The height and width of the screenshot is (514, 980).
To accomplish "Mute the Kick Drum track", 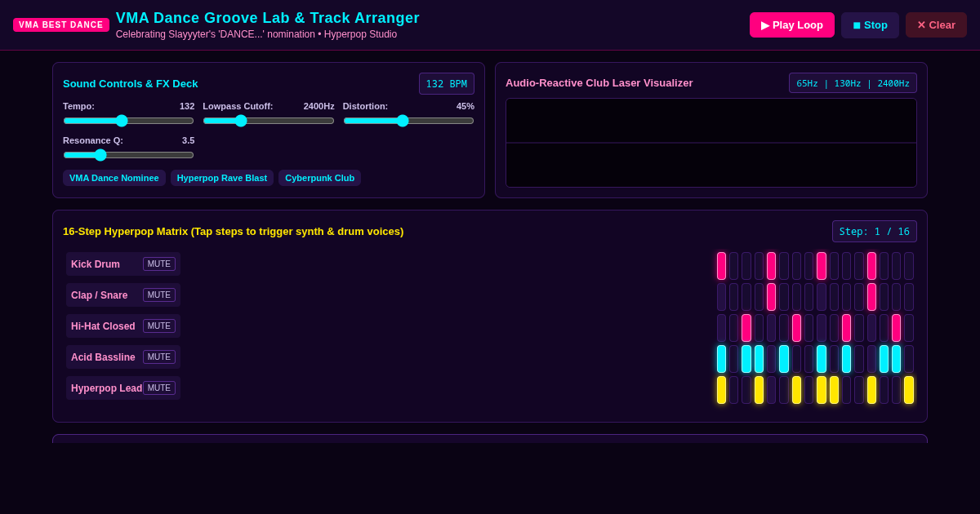I will [x=159, y=264].
